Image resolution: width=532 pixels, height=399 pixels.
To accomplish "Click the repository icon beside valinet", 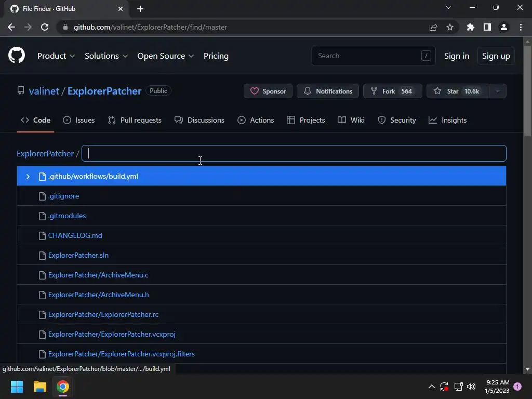I will pyautogui.click(x=21, y=91).
